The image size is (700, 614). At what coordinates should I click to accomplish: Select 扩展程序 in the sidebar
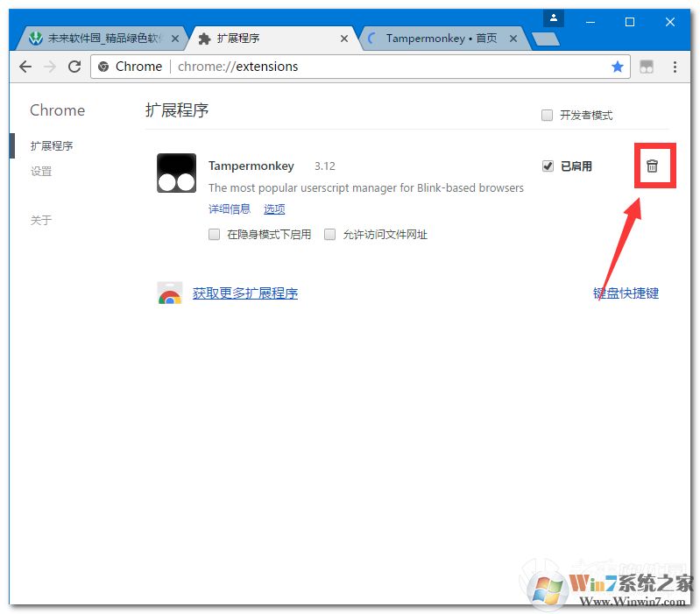tap(52, 146)
